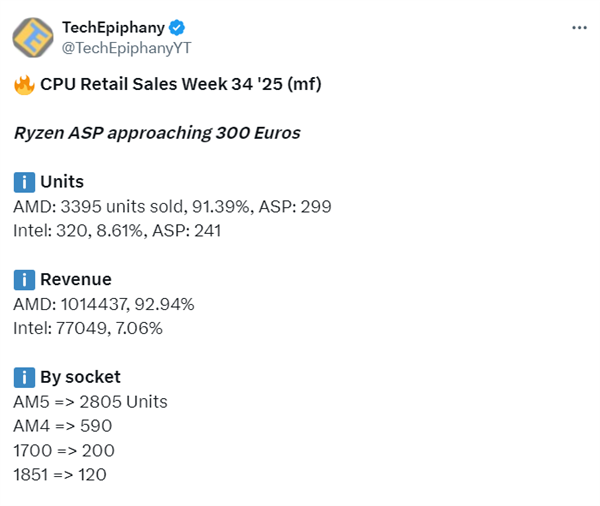Image resolution: width=600 pixels, height=506 pixels.
Task: Click the info icon beside Units
Action: [x=24, y=182]
